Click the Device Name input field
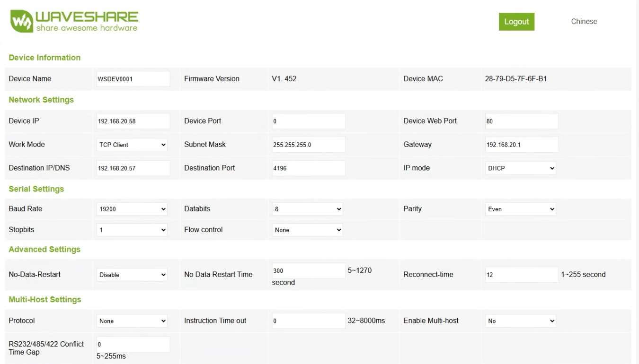639x364 pixels. pos(133,79)
